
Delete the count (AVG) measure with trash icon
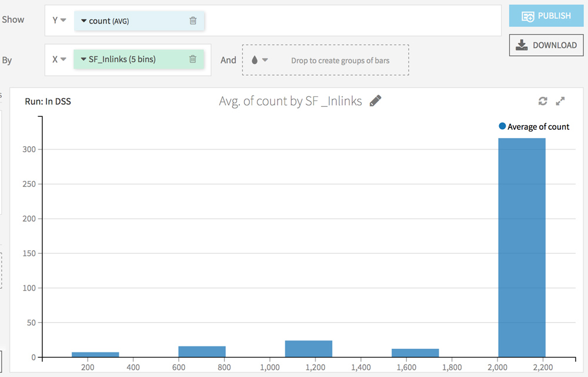tap(193, 21)
